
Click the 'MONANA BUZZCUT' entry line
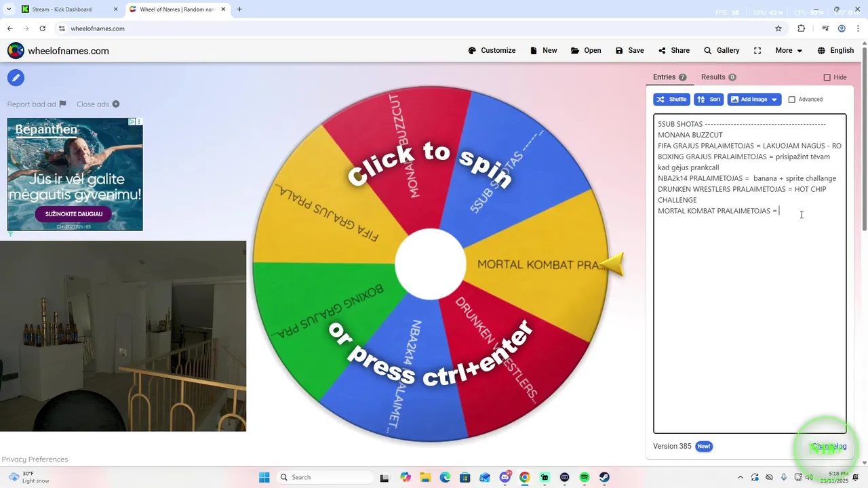coord(690,135)
